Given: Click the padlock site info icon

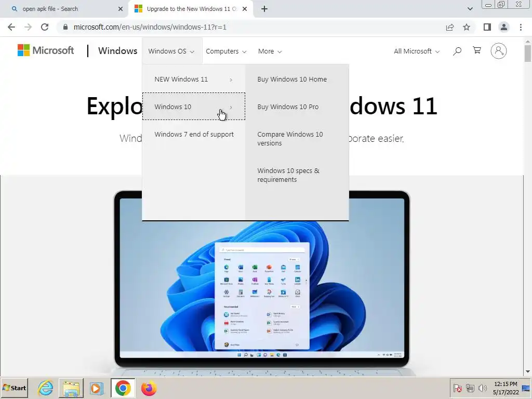Looking at the screenshot, I should [65, 27].
